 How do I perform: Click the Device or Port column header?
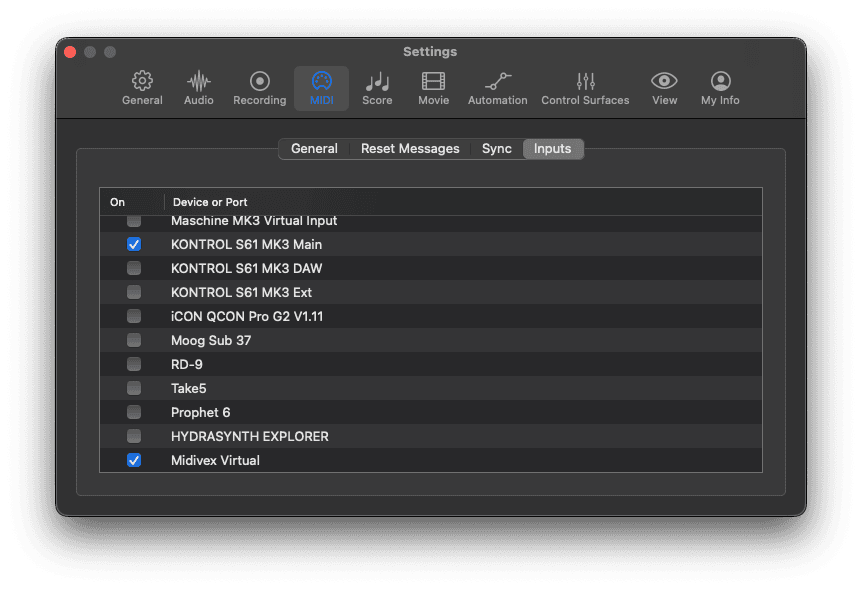pyautogui.click(x=463, y=202)
